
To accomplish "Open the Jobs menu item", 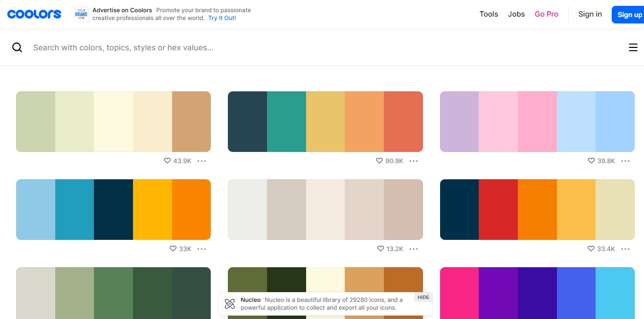I will 516,14.
